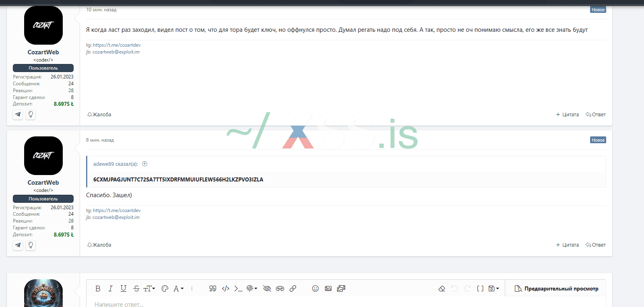Toggle strikethrough formatting in the reply editor
Image resolution: width=644 pixels, height=307 pixels.
136,288
